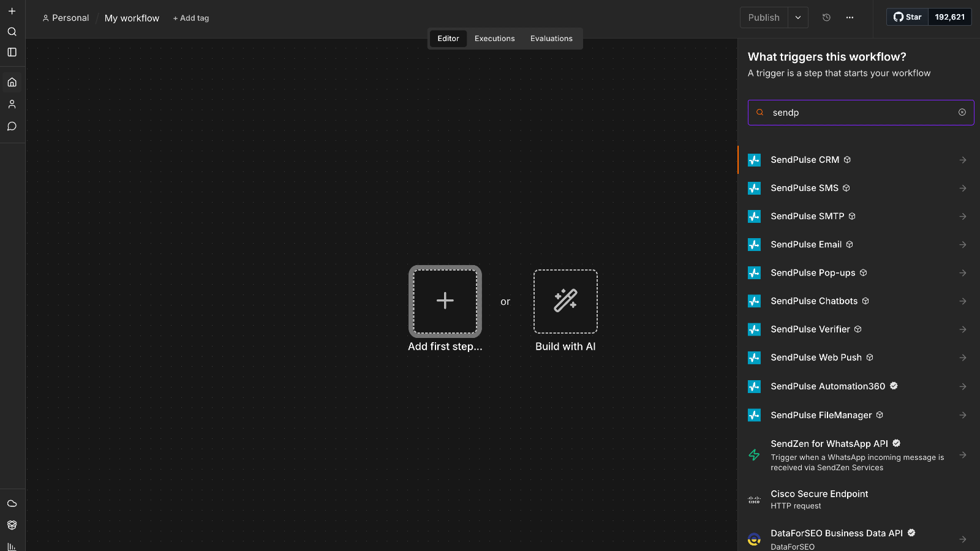Click the Cisco logo icon
Image resolution: width=980 pixels, height=551 pixels.
tap(754, 500)
